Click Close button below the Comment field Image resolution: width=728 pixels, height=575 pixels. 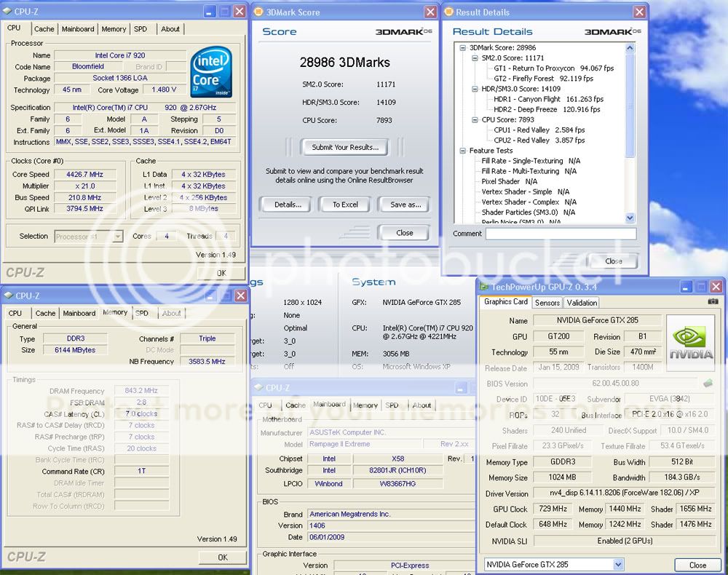click(x=613, y=261)
